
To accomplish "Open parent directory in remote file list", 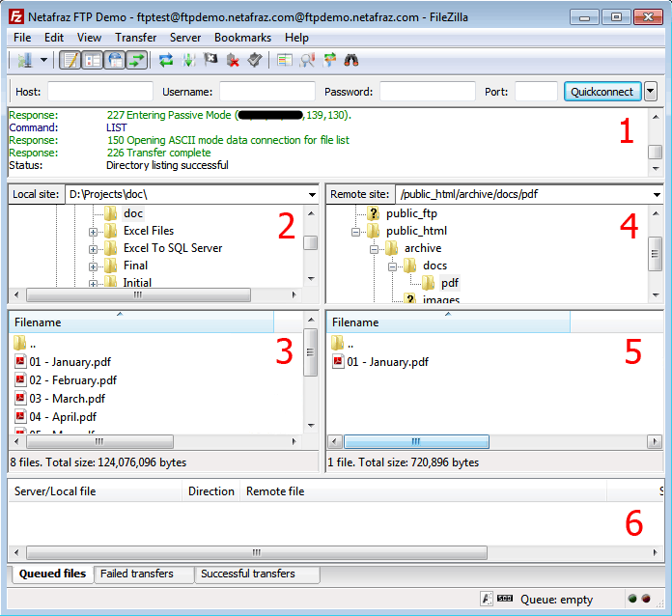I will (x=343, y=344).
